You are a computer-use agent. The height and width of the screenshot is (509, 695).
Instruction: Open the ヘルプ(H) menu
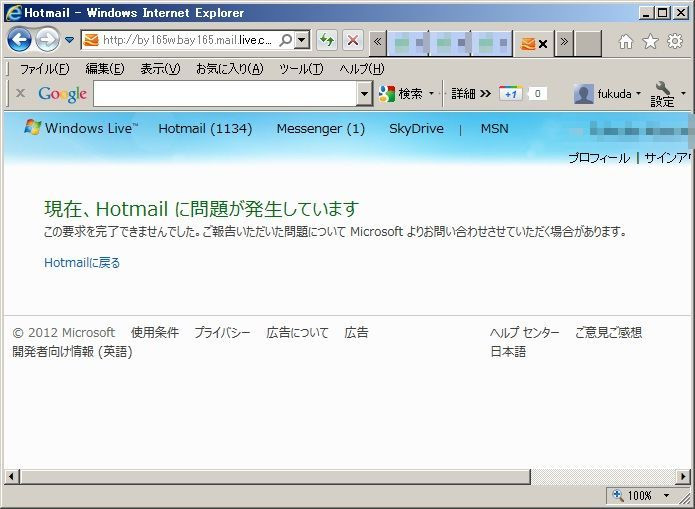click(362, 69)
